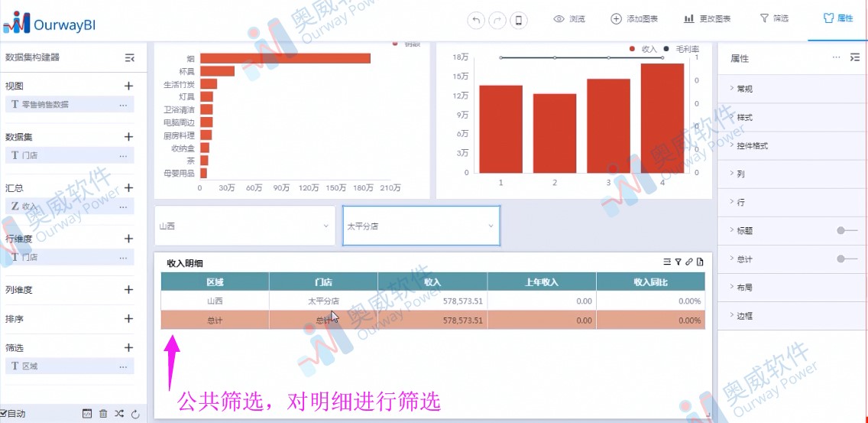This screenshot has width=868, height=423.
Task: Click 收入 legend marker
Action: pos(633,49)
